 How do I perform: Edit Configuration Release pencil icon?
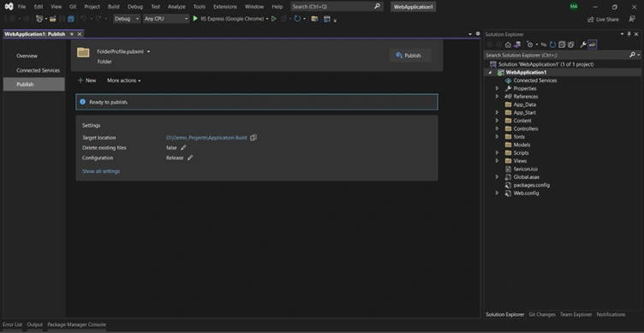click(x=190, y=158)
